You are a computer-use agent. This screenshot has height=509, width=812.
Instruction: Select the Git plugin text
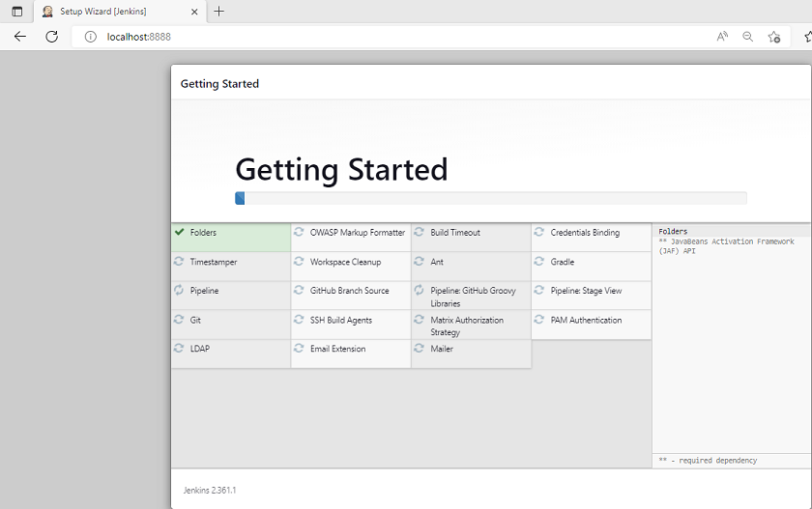(x=195, y=320)
